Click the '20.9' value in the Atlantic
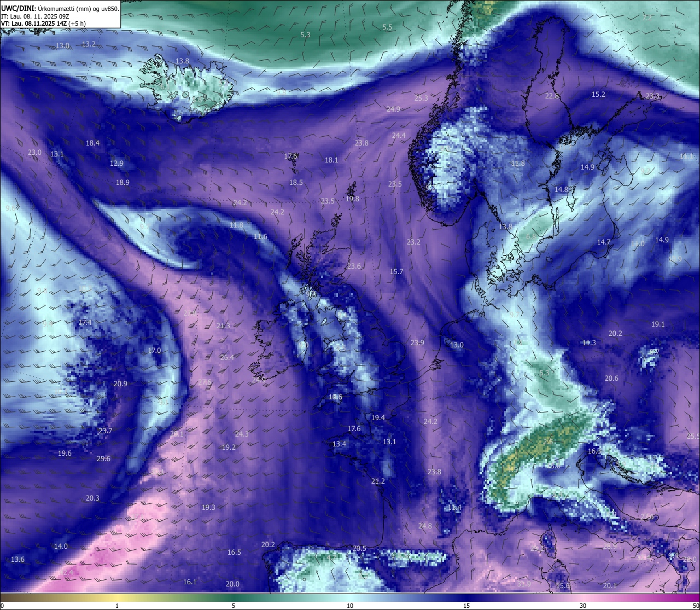700x610 pixels. pos(120,384)
